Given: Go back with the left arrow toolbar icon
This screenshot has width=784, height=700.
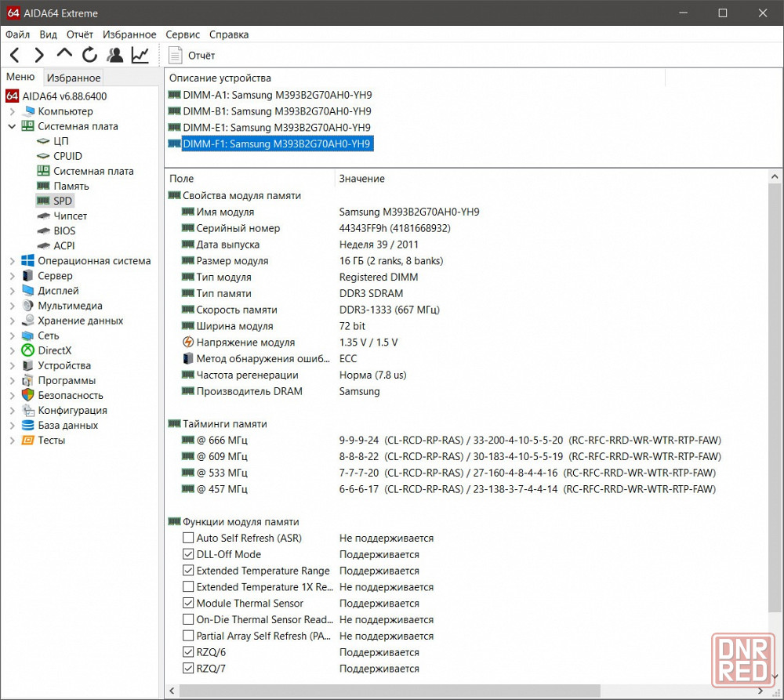Looking at the screenshot, I should [x=14, y=55].
